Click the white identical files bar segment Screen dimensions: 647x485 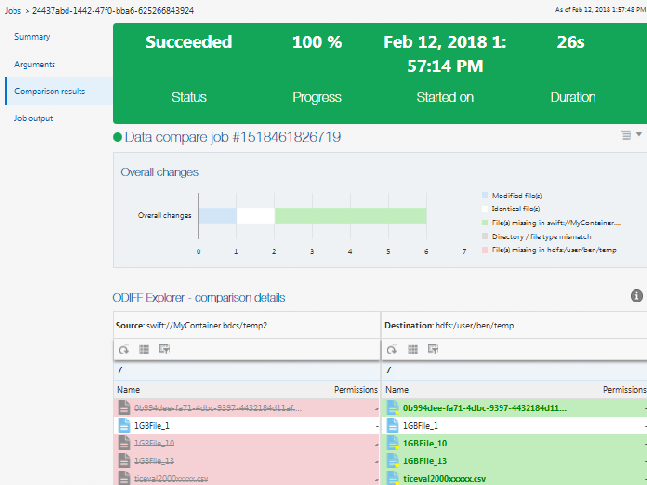tap(256, 216)
